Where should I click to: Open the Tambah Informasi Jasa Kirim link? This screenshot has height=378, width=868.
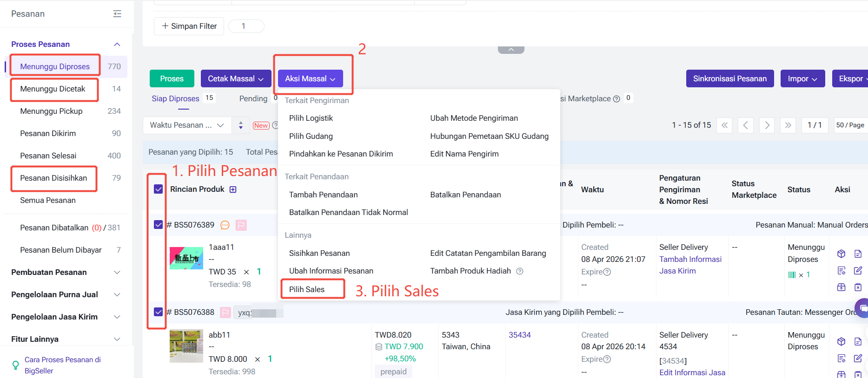click(x=690, y=265)
